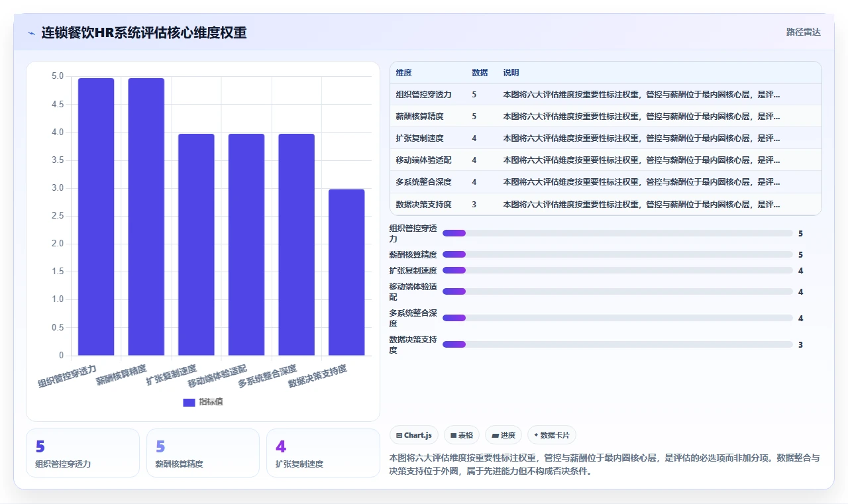Click the 维度 column header
The width and height of the screenshot is (848, 504).
[x=404, y=72]
